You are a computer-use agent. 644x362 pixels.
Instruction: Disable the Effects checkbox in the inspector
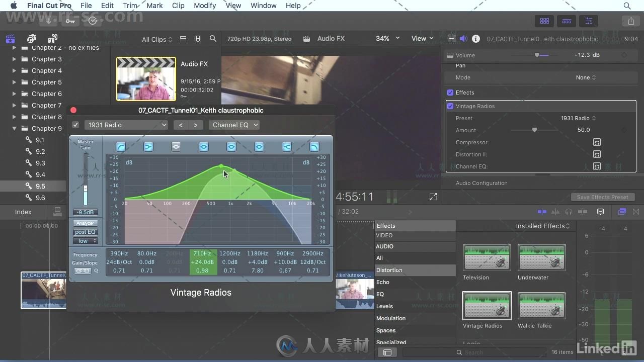click(x=450, y=93)
